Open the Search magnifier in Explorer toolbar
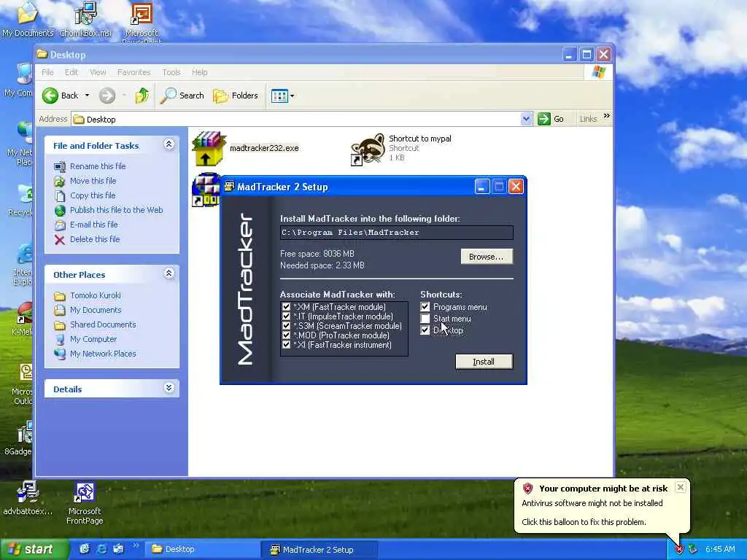 coord(182,96)
